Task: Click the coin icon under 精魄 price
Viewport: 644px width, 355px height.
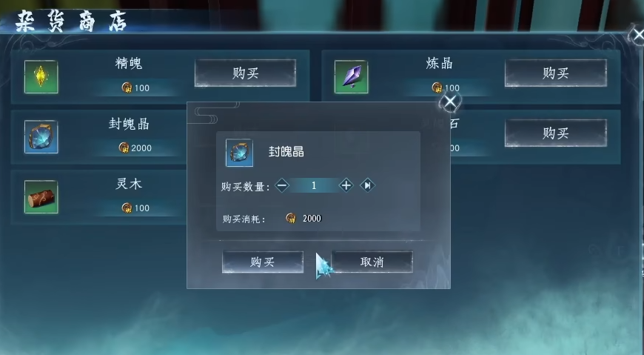Action: pyautogui.click(x=127, y=87)
